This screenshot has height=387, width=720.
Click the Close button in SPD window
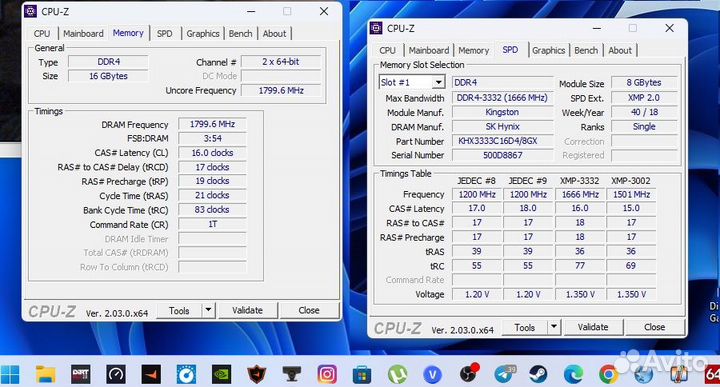point(654,327)
